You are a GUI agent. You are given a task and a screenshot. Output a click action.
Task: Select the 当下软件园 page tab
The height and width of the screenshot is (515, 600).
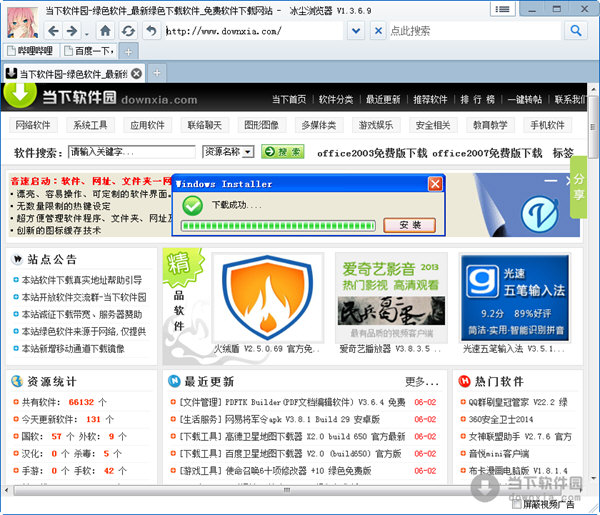(x=73, y=73)
